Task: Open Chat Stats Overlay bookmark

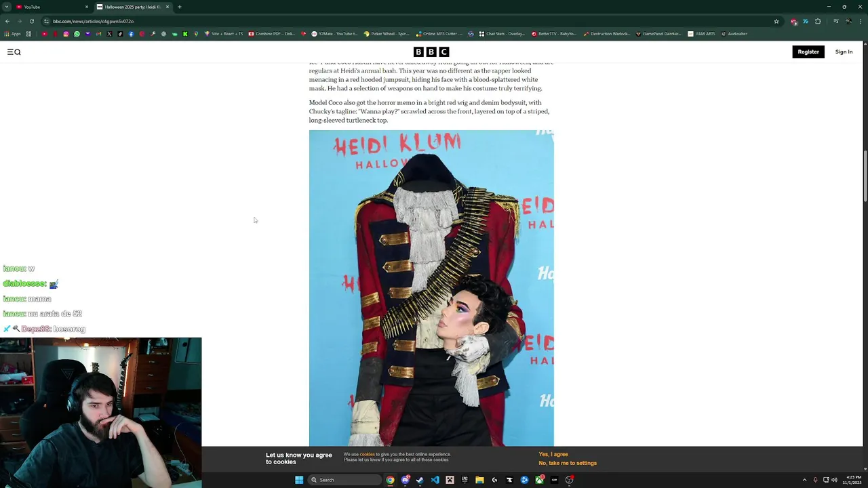Action: click(502, 34)
